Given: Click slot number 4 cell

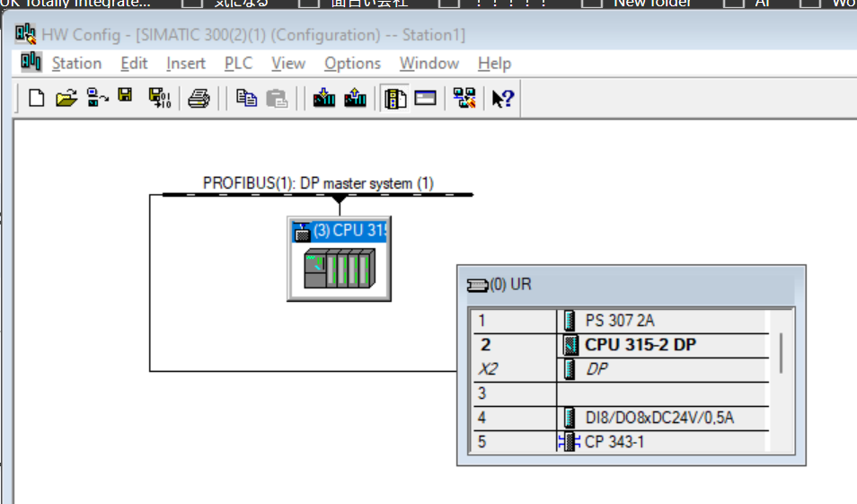Looking at the screenshot, I should click(x=515, y=418).
